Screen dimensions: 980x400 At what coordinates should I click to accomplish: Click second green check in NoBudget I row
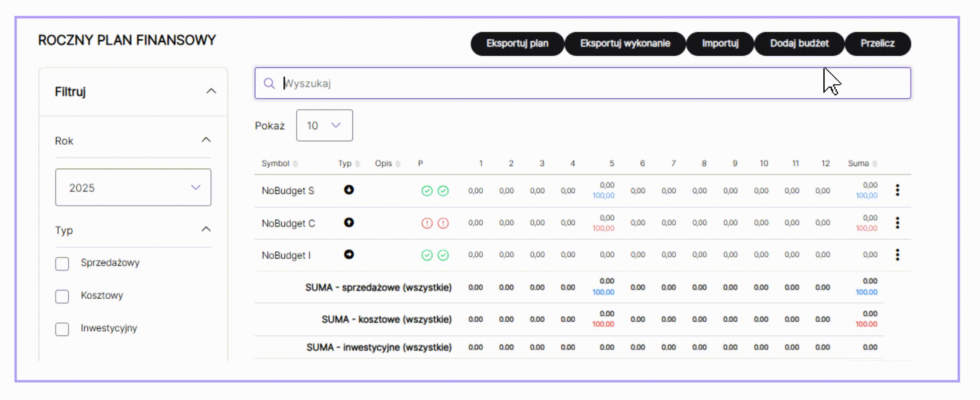pyautogui.click(x=443, y=255)
